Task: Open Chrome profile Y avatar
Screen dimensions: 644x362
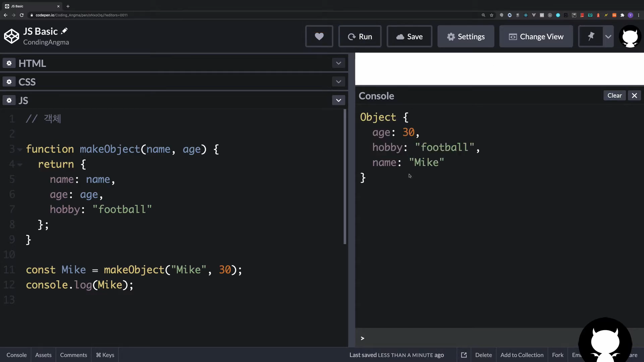Action: tap(630, 15)
